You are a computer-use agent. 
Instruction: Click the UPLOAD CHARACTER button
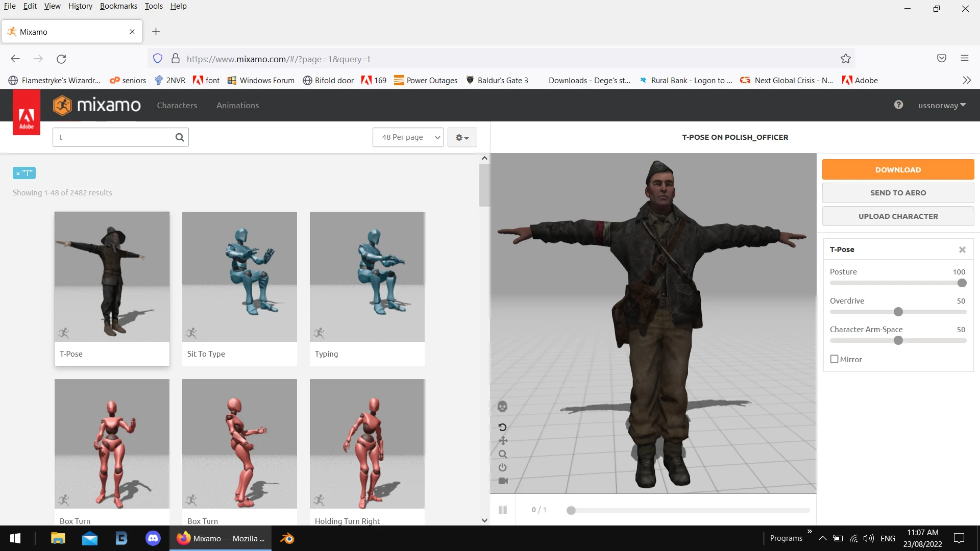coord(898,216)
